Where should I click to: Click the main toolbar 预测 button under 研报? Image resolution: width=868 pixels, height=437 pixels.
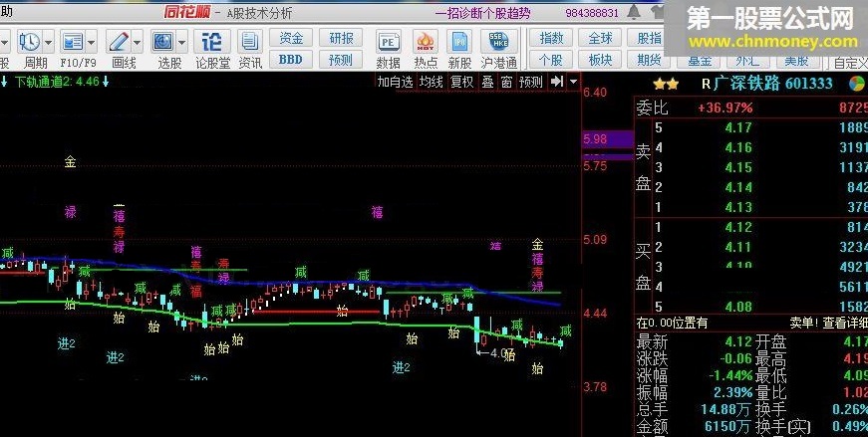pos(341,59)
